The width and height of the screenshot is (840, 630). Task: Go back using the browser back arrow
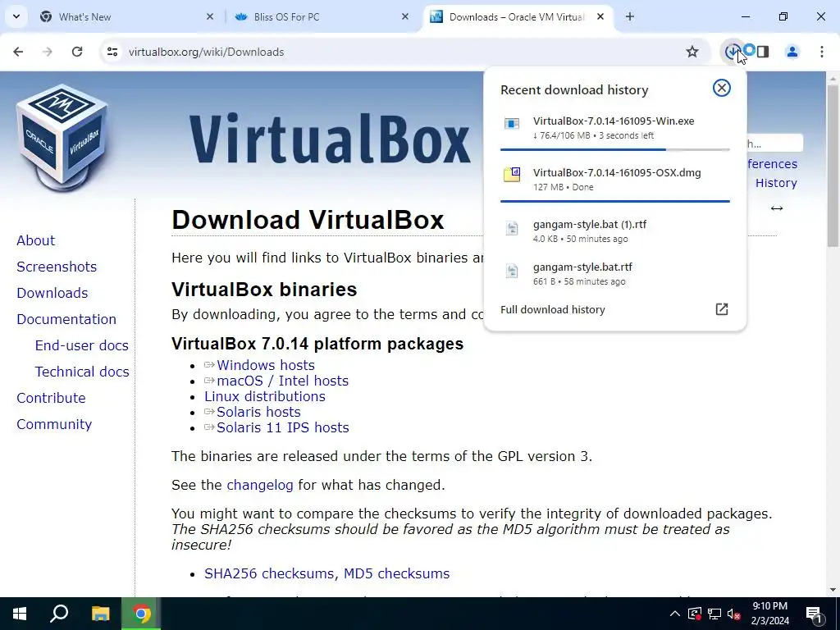tap(18, 52)
